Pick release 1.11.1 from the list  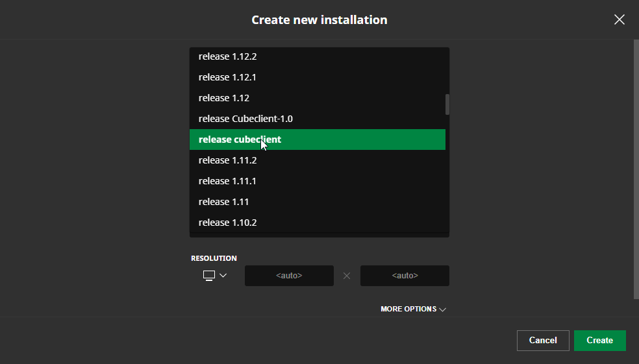coord(318,181)
